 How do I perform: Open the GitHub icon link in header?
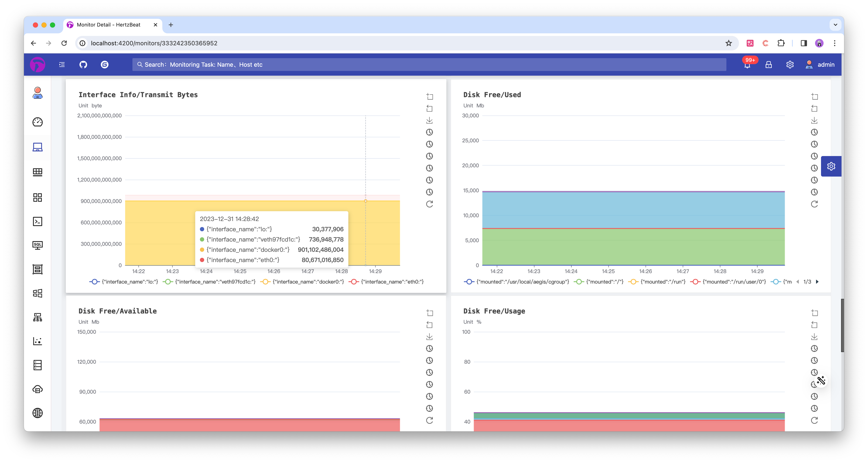83,64
